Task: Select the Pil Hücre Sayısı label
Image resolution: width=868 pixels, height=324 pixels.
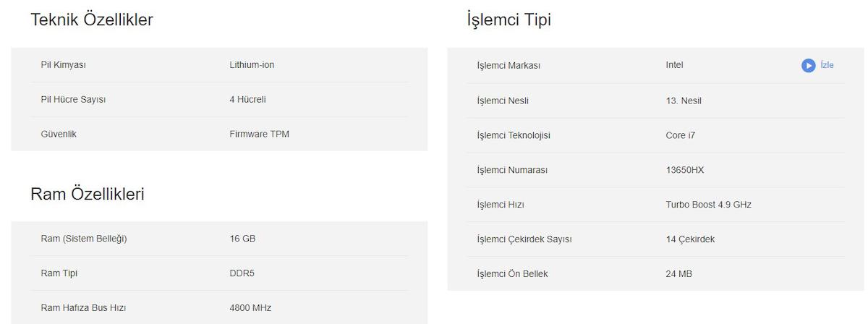Action: coord(73,100)
